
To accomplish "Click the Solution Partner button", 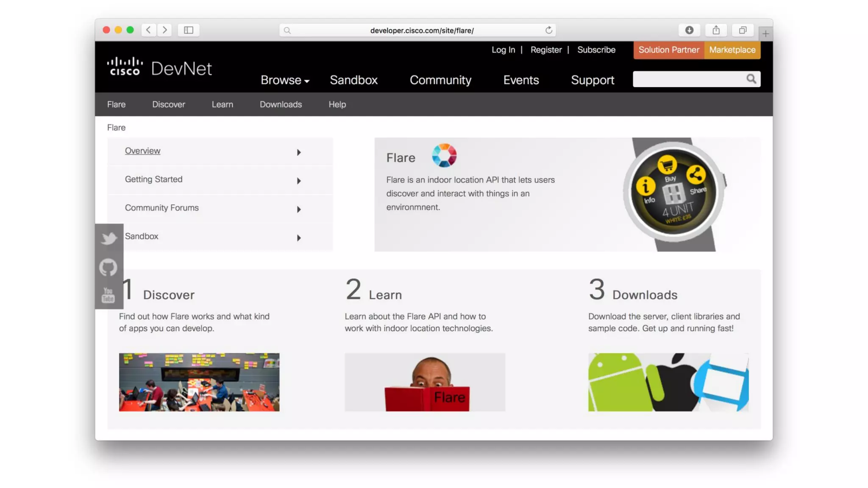I will (668, 50).
